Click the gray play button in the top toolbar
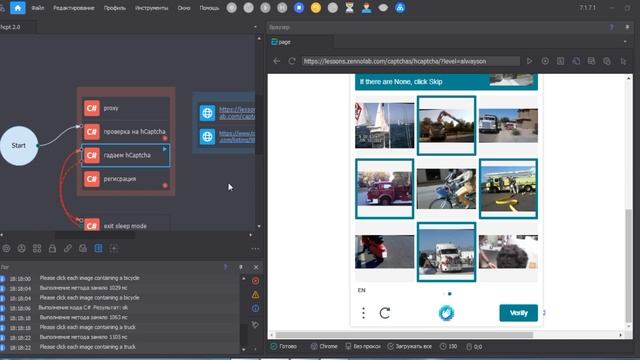Viewport: 640px width, 360px height. pyautogui.click(x=265, y=8)
